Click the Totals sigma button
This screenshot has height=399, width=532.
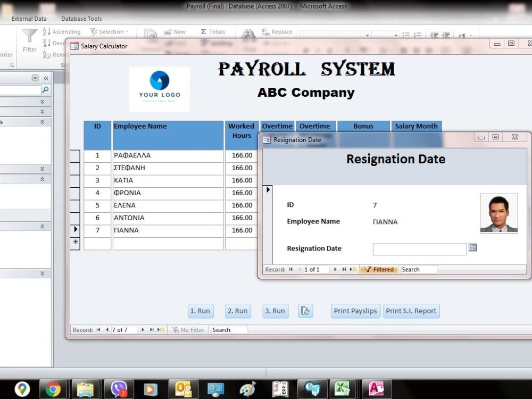tap(213, 31)
